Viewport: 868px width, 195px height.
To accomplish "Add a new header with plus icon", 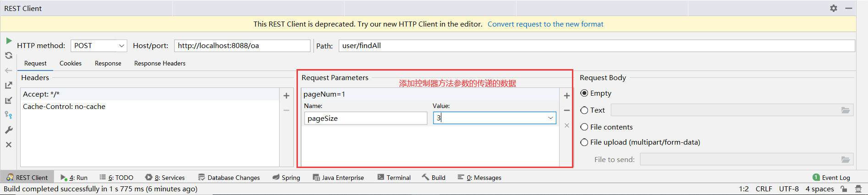I will tap(286, 96).
